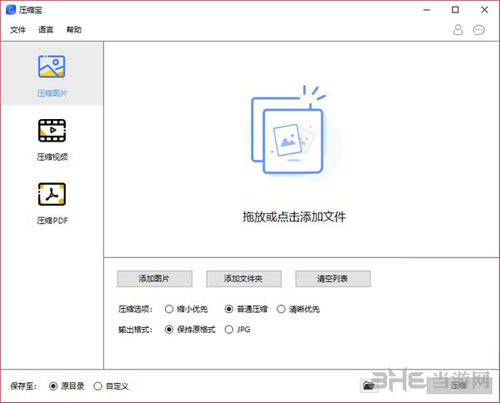
Task: Open the 压缩PDF compression mode
Action: pos(52,203)
